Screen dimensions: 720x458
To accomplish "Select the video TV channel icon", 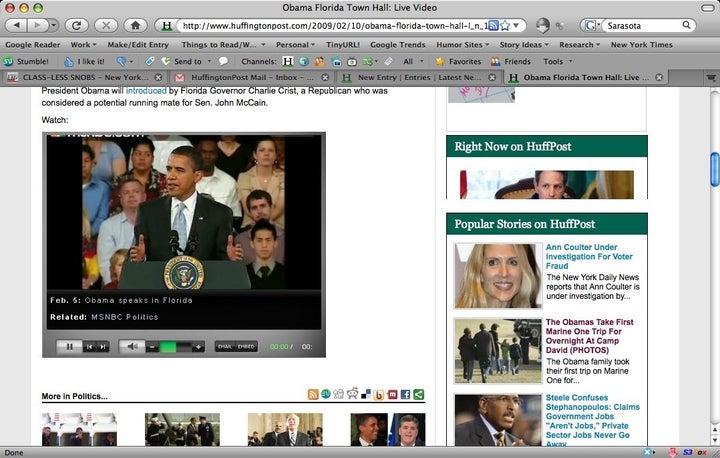I will [352, 61].
